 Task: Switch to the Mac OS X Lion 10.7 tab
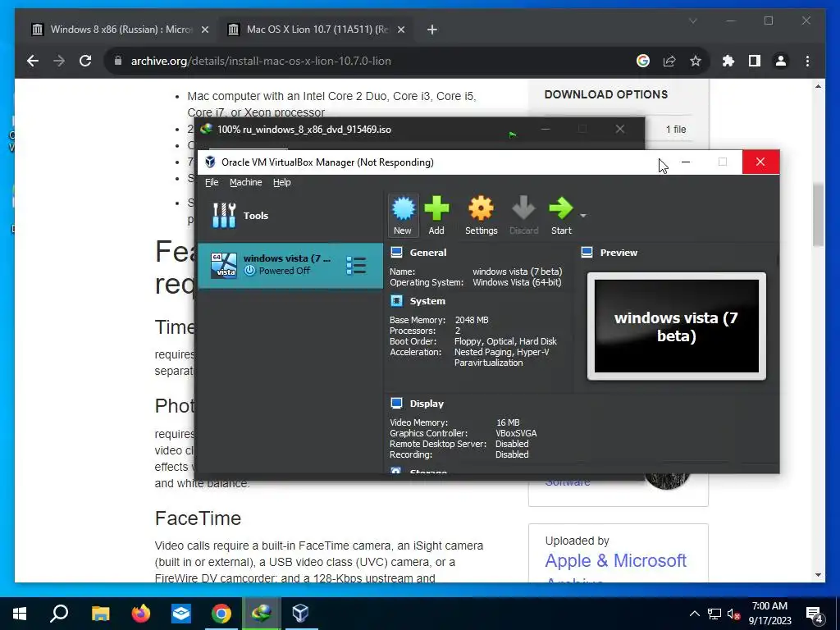point(317,30)
